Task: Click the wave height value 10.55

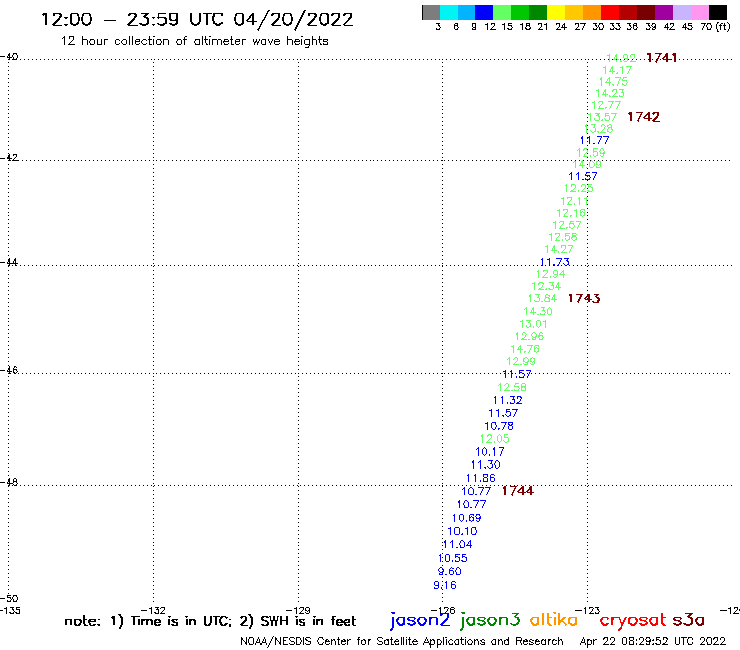Action: pos(453,558)
